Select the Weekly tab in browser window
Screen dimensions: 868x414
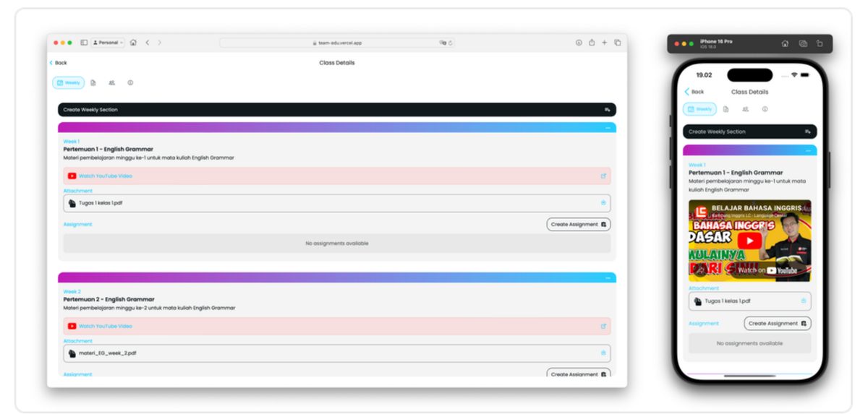coord(69,83)
